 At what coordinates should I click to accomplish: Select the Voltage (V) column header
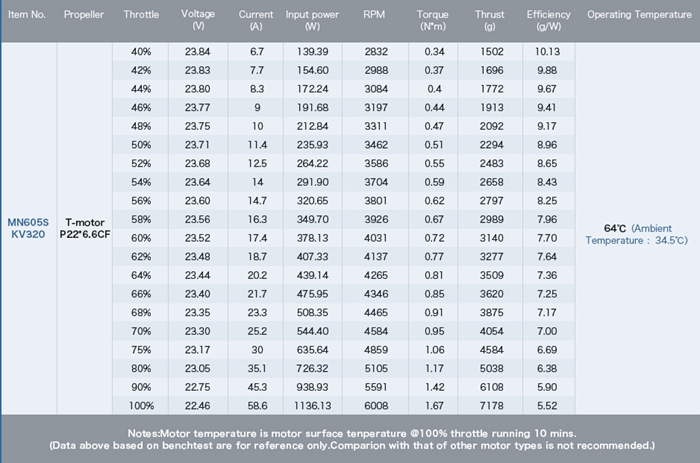[x=198, y=20]
